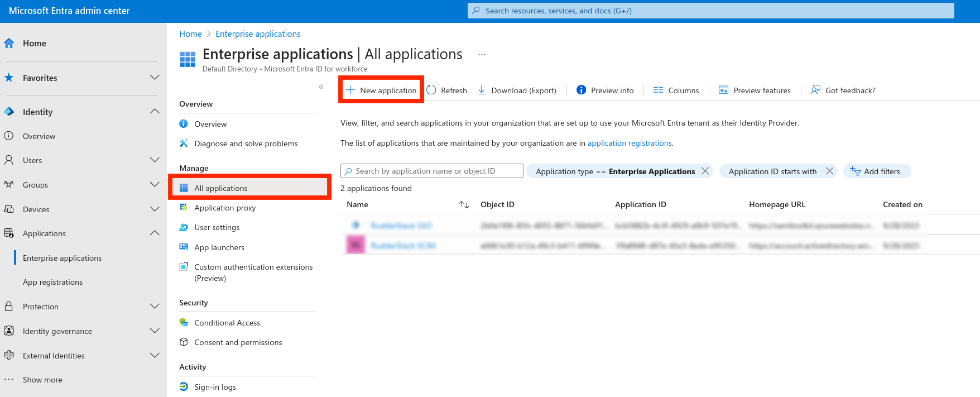Click the Preview info circle icon
The width and height of the screenshot is (980, 397).
point(581,90)
